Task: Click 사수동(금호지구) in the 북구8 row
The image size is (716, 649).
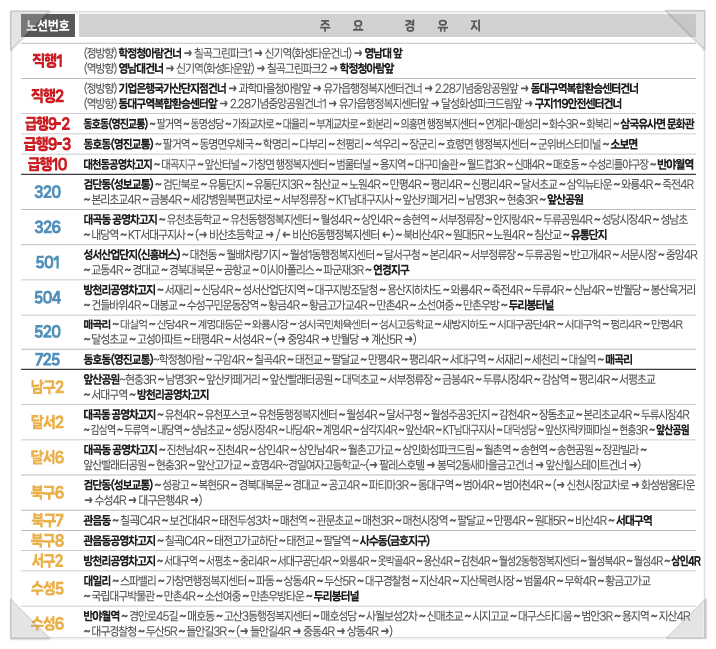Action: pos(395,541)
